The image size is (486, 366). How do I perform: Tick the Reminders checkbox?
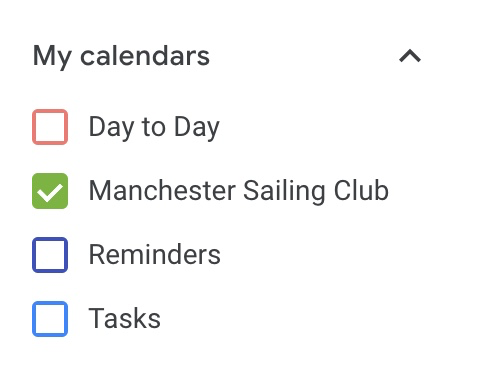click(50, 255)
